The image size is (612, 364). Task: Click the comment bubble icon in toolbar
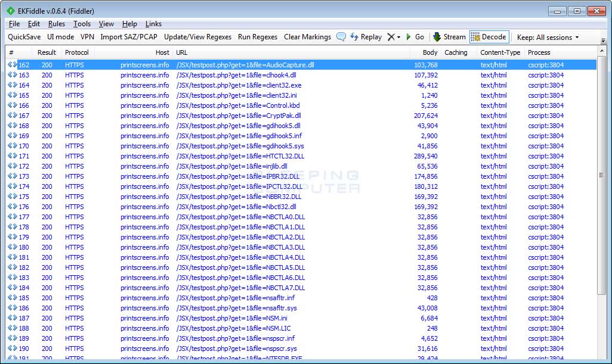341,37
